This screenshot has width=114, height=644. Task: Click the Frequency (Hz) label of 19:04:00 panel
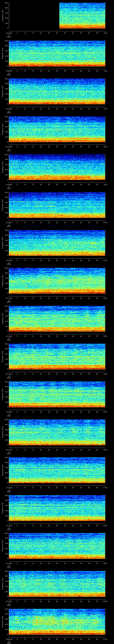3,16
